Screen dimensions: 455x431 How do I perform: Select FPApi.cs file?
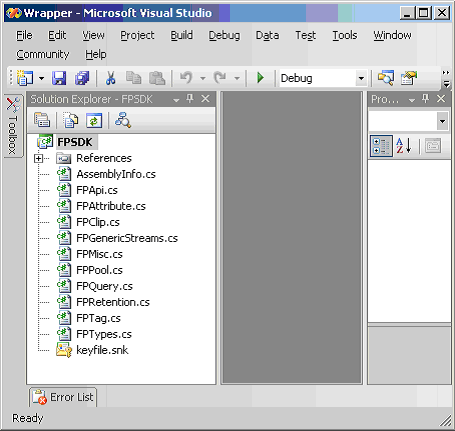click(x=97, y=190)
